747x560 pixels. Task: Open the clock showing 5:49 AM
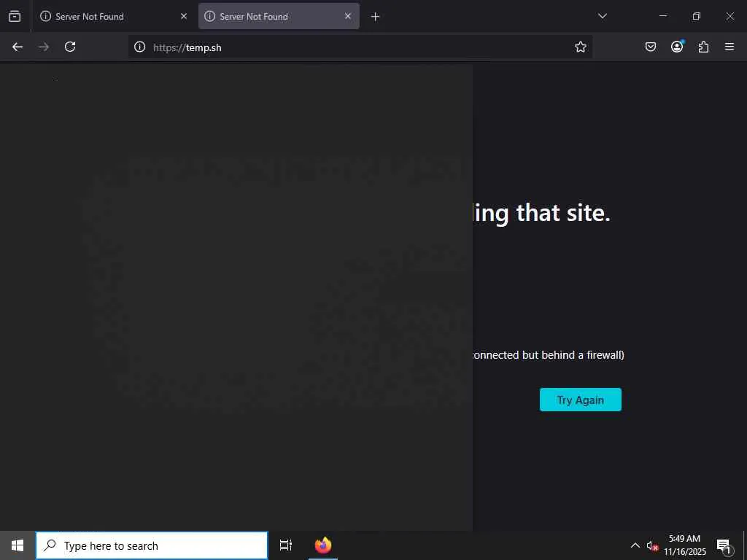(684, 545)
